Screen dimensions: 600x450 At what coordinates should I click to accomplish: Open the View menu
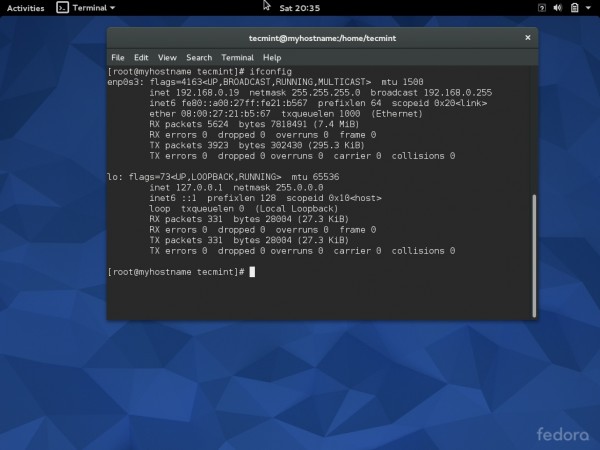point(167,57)
